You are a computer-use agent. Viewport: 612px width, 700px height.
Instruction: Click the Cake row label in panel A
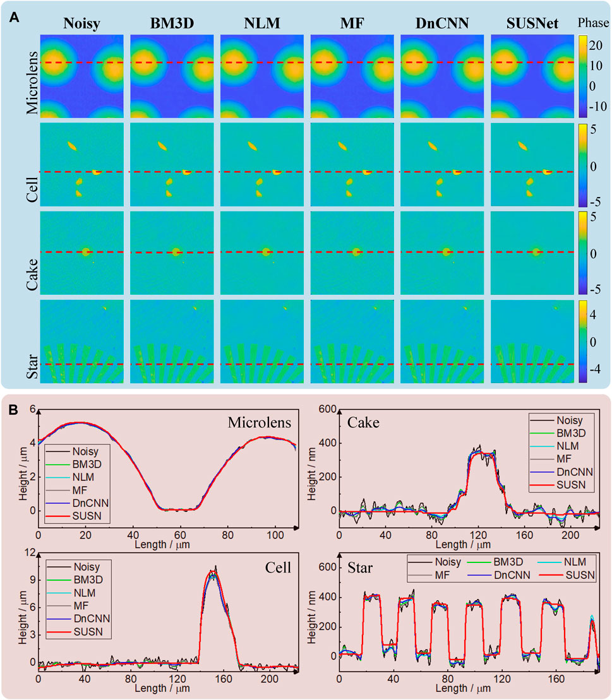pyautogui.click(x=32, y=275)
